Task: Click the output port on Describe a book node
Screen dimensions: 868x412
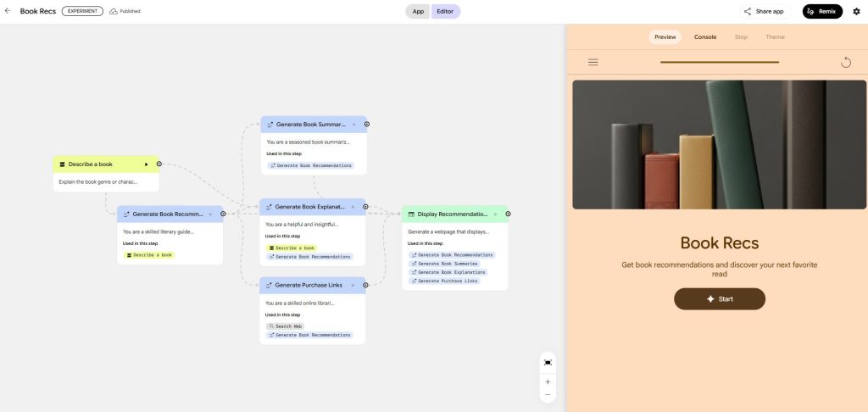Action: pos(159,164)
